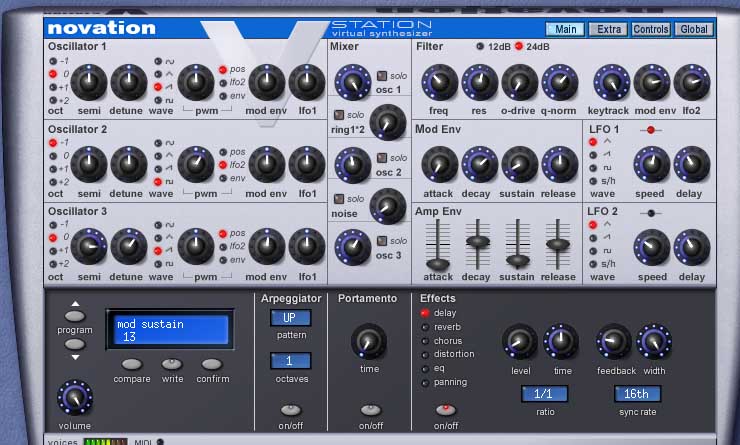
Task: Open the Global tab
Action: tap(694, 29)
